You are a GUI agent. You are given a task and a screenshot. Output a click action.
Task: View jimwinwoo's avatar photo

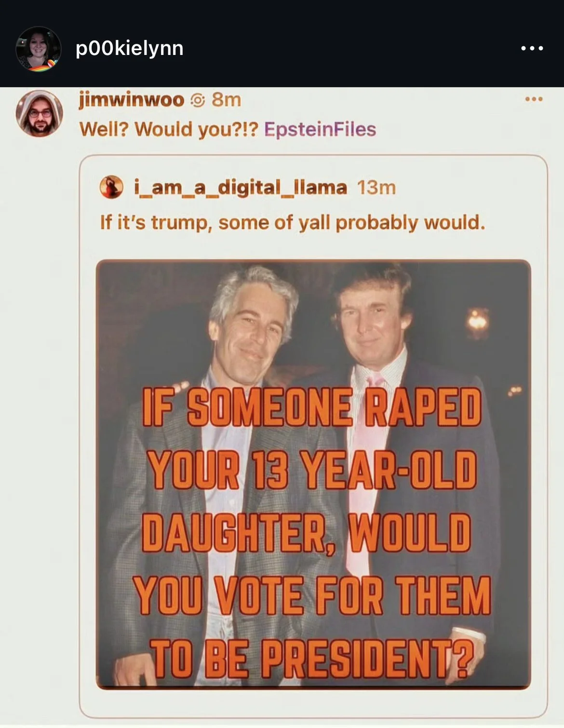tap(40, 114)
